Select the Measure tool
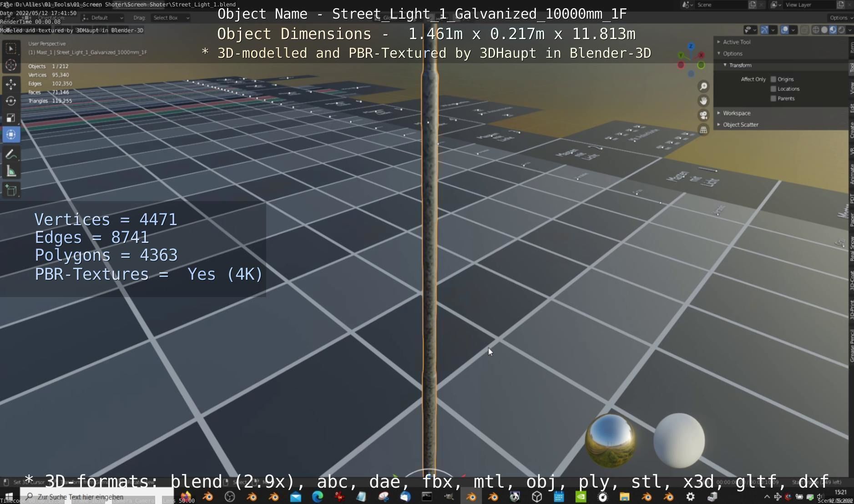 coord(11,171)
